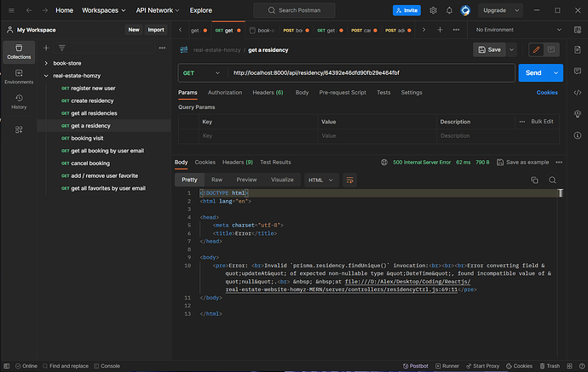588x372 pixels.
Task: Open the GET method dropdown
Action: tap(201, 72)
